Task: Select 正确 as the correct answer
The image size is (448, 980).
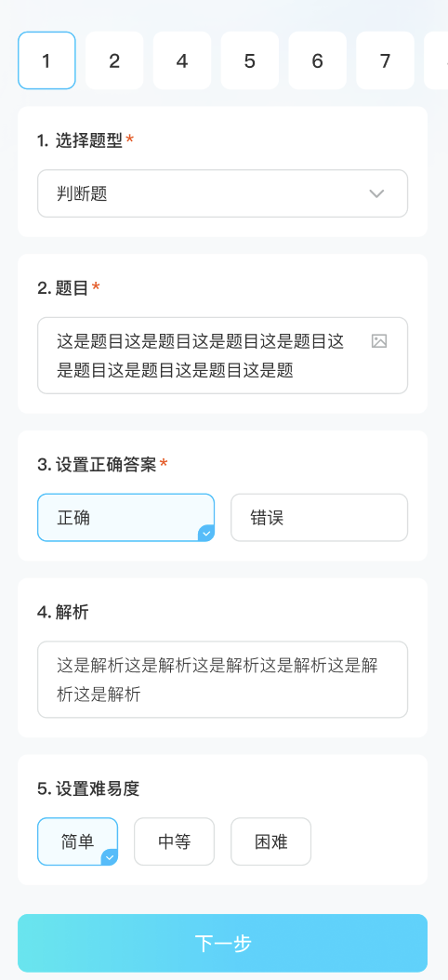Action: pos(126,518)
